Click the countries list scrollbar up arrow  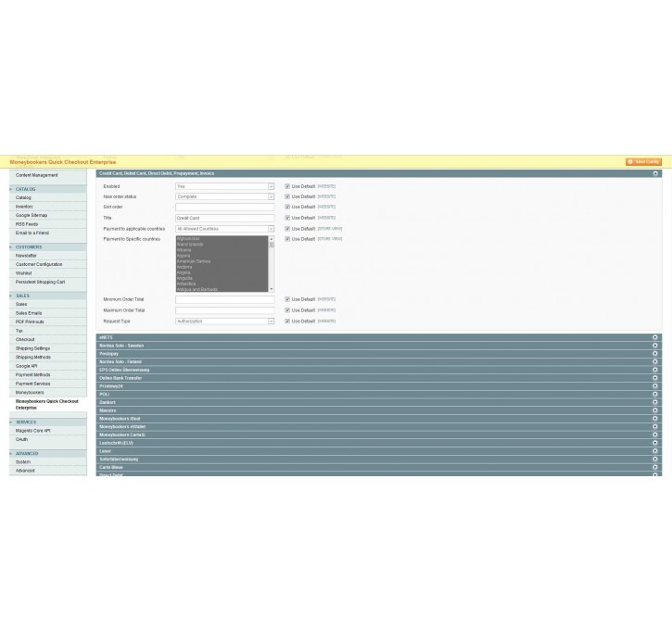[272, 239]
